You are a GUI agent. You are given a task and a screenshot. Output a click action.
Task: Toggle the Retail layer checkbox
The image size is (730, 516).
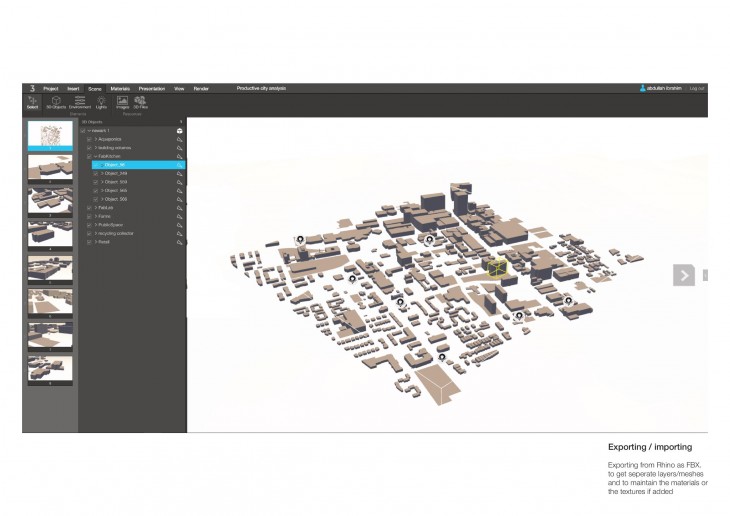pyautogui.click(x=89, y=242)
